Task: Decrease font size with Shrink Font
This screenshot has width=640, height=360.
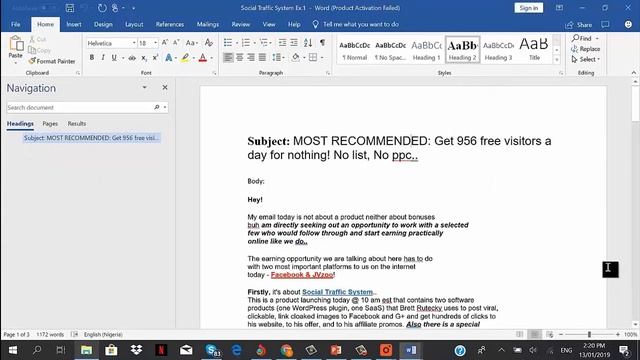Action: (x=176, y=43)
